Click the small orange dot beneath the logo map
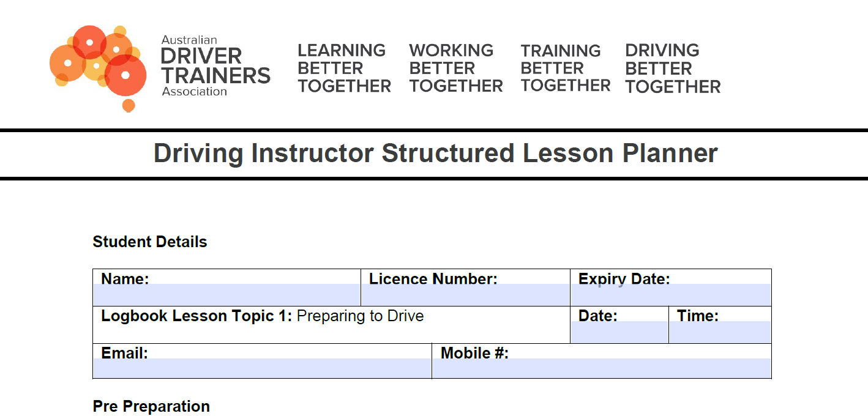This screenshot has width=868, height=416. click(x=129, y=106)
